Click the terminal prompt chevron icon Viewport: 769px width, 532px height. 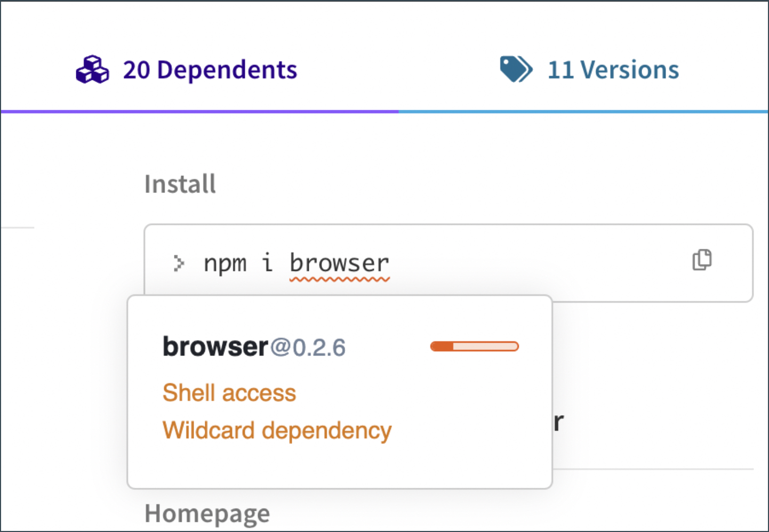[x=179, y=263]
